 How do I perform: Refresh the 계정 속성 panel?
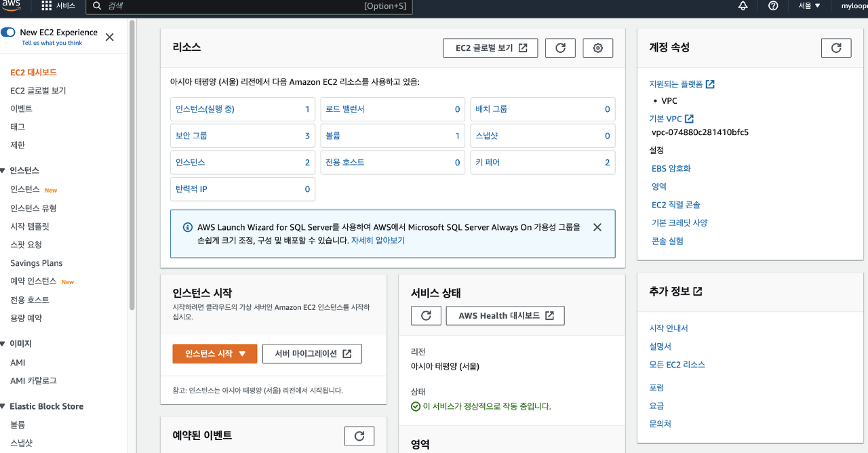pos(836,48)
